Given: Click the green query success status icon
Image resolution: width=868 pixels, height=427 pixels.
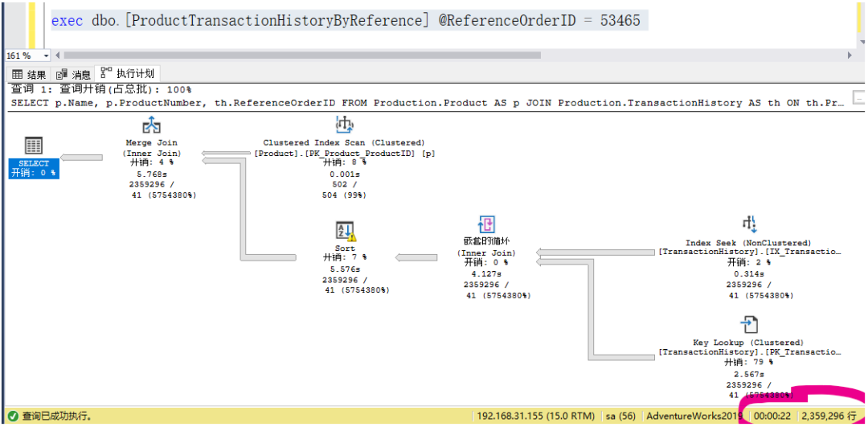Looking at the screenshot, I should 13,416.
